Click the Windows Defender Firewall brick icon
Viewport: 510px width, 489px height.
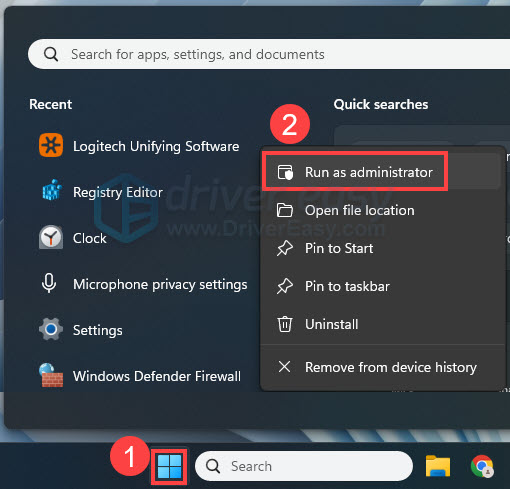point(51,375)
